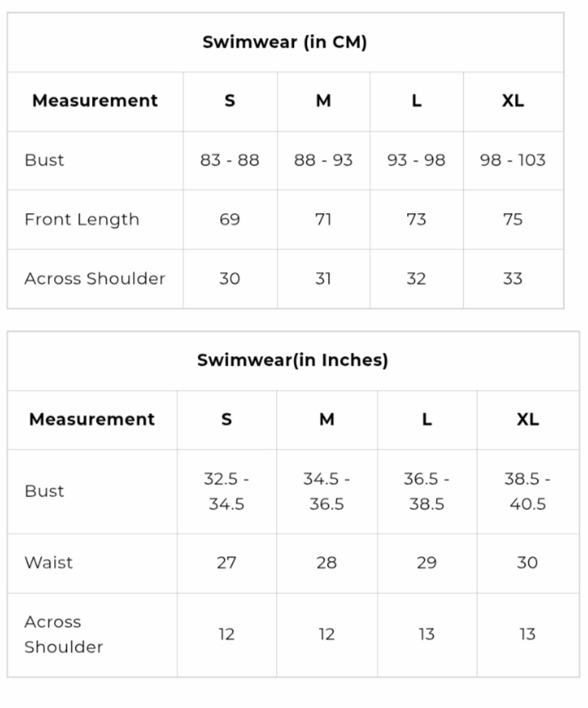Click the 34.5 - 36.5 bust cell

[326, 491]
